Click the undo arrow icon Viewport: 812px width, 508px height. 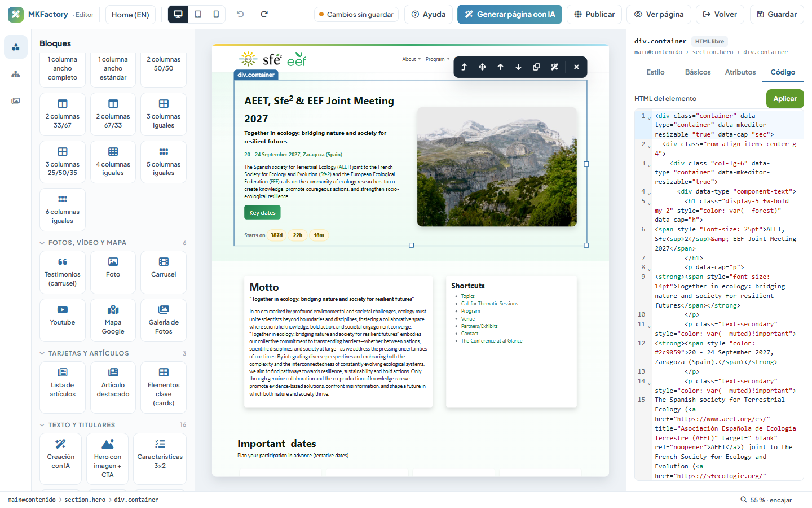coord(240,14)
